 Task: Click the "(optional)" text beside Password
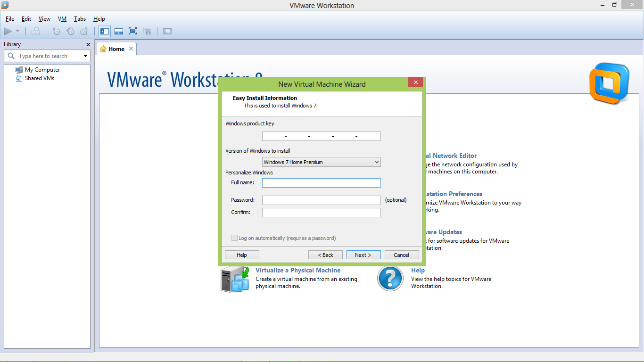pyautogui.click(x=396, y=200)
